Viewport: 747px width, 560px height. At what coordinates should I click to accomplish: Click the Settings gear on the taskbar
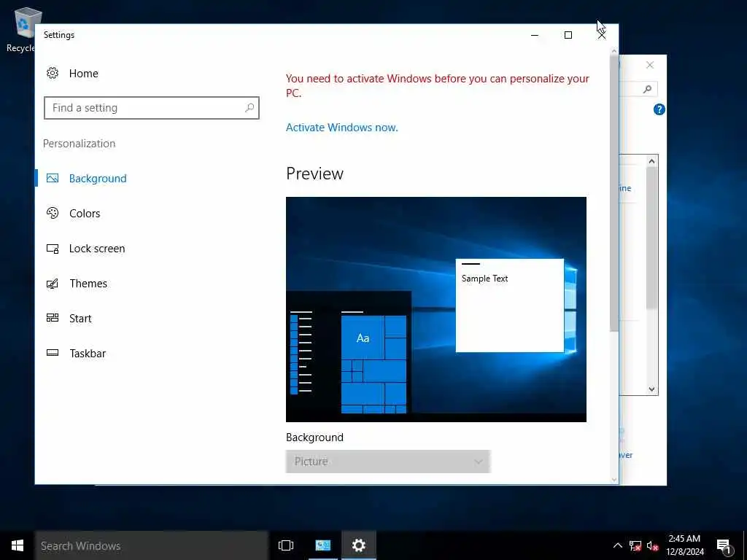point(358,545)
